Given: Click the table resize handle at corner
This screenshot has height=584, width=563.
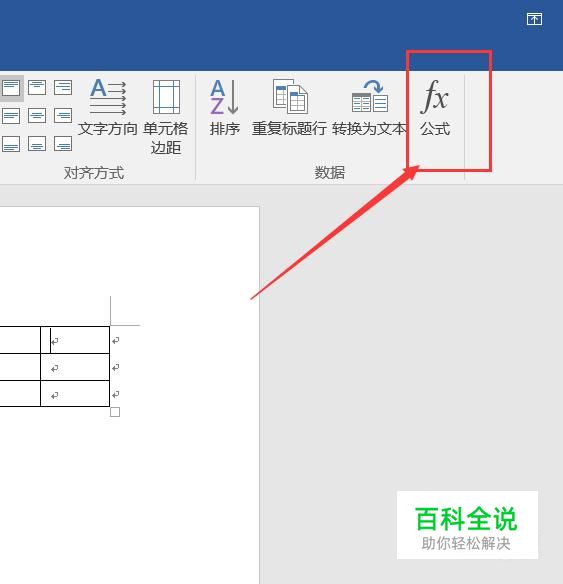Looking at the screenshot, I should [115, 412].
